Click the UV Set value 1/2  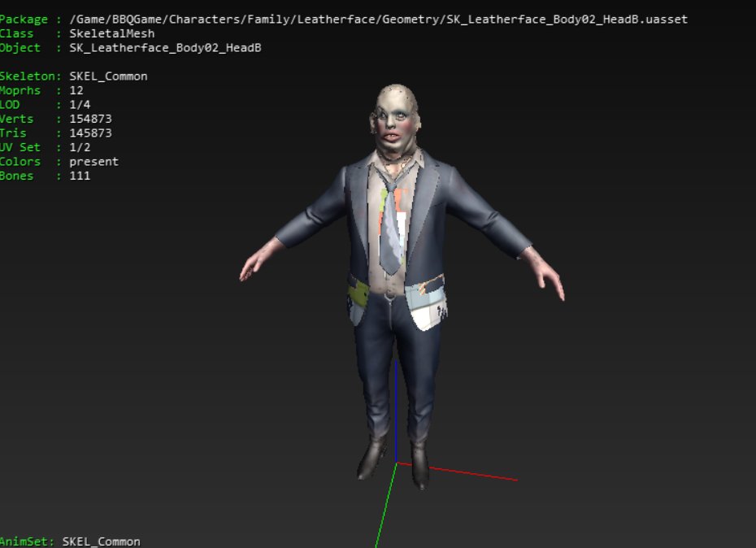(80, 147)
